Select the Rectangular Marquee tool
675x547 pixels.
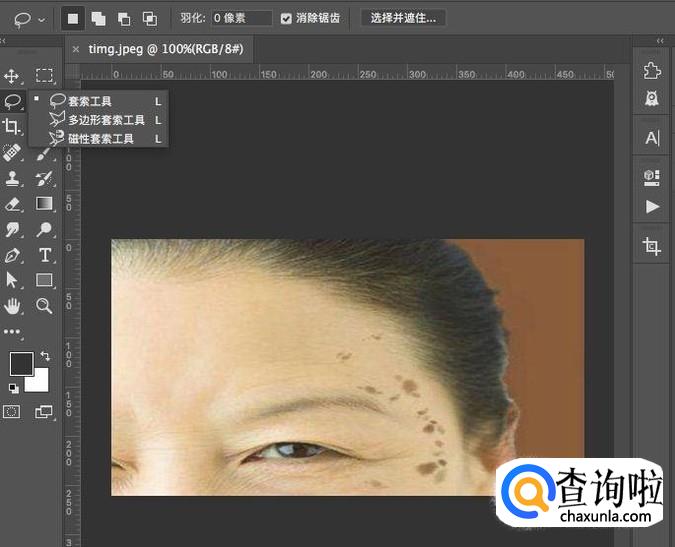[45, 76]
